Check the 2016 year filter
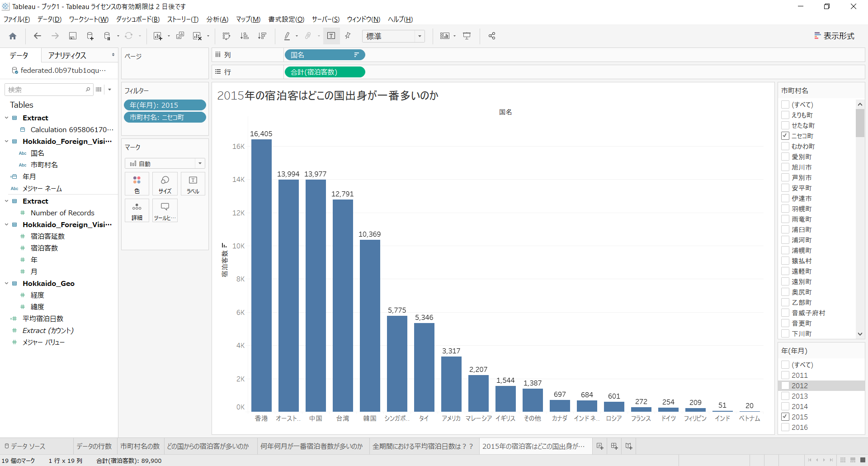 (785, 427)
